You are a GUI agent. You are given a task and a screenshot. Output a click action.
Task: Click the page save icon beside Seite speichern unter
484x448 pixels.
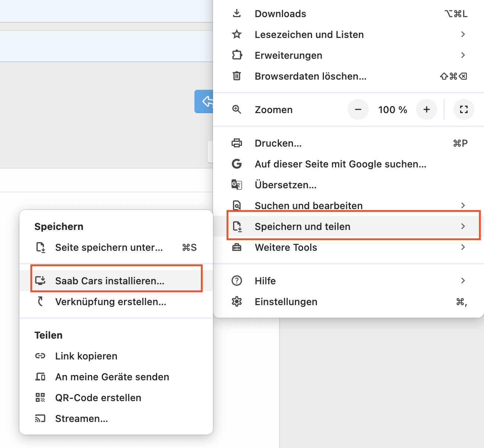coord(41,247)
